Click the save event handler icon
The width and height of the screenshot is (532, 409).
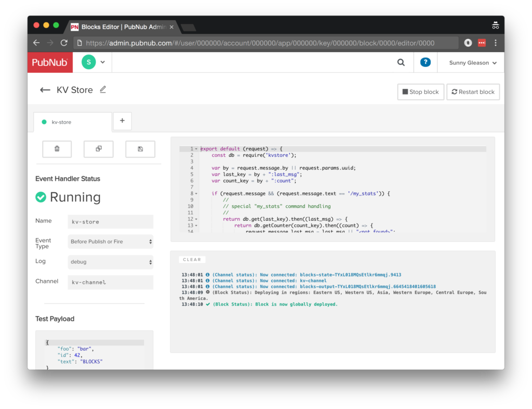[x=140, y=149]
